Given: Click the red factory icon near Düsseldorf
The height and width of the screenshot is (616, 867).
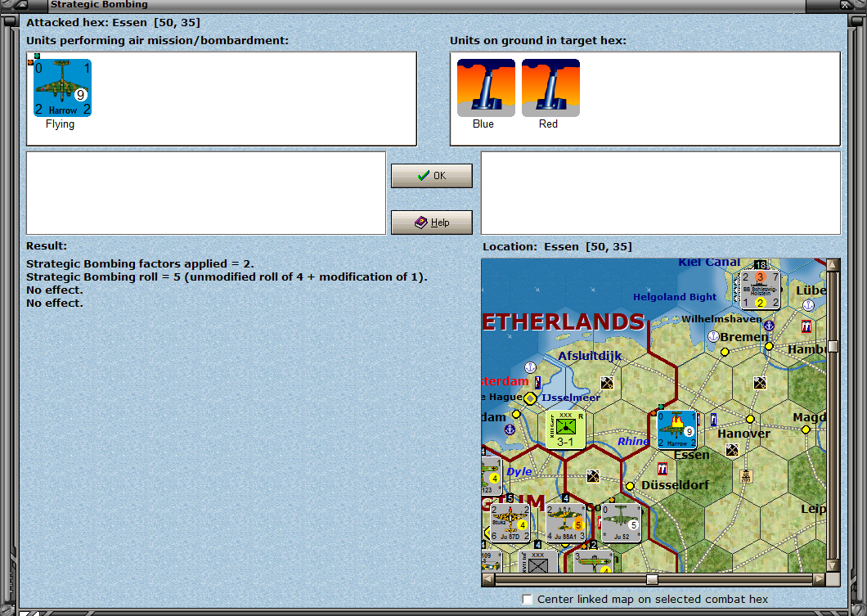Looking at the screenshot, I should [x=663, y=470].
